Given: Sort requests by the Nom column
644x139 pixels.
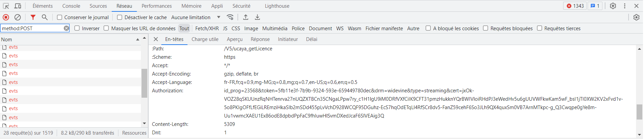Looking at the screenshot, I should pos(67,39).
